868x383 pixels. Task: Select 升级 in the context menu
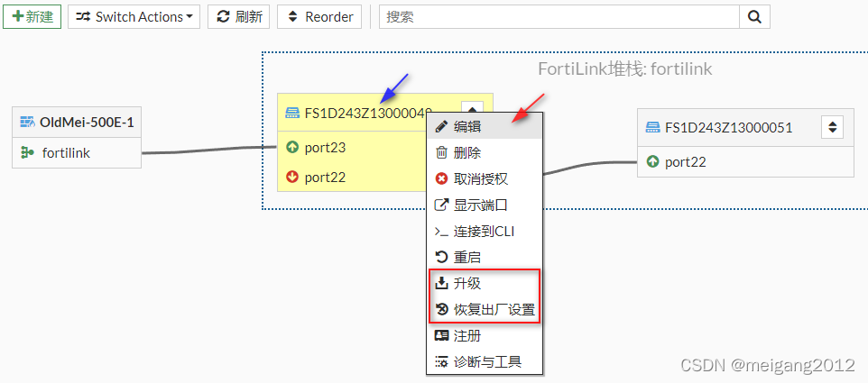coord(485,284)
